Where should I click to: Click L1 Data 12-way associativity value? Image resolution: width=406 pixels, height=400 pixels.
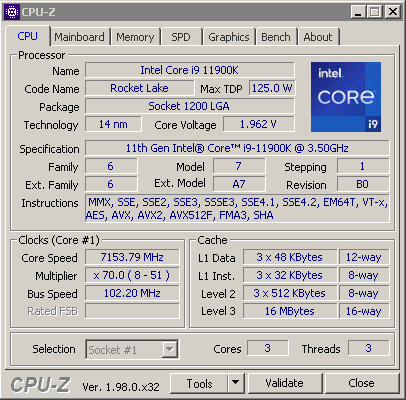[x=364, y=257]
